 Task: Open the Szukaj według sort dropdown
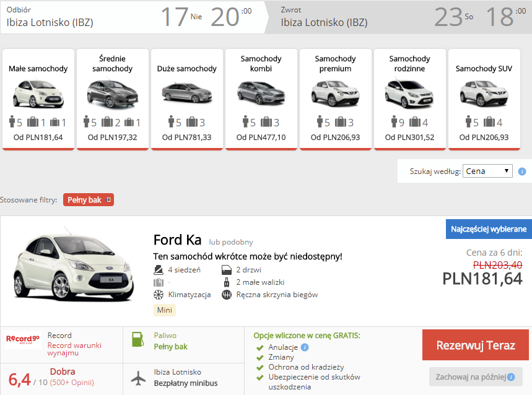pyautogui.click(x=487, y=171)
